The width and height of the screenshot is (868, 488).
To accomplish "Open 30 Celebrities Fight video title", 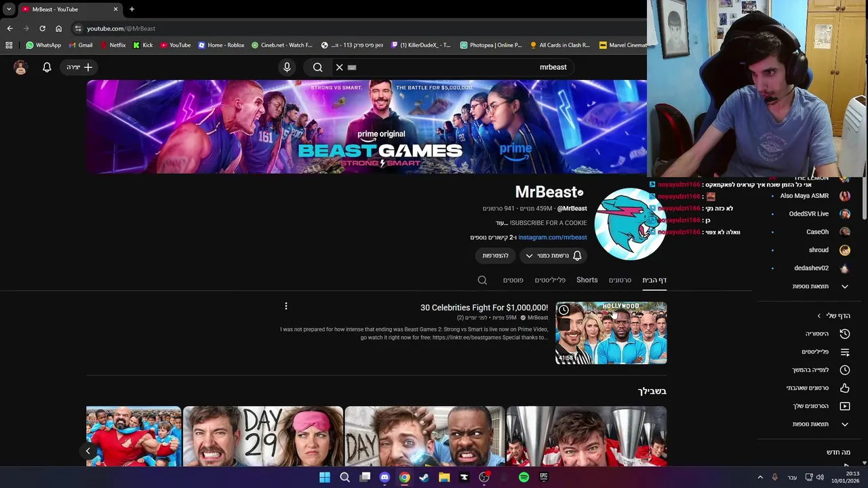I will tap(484, 308).
